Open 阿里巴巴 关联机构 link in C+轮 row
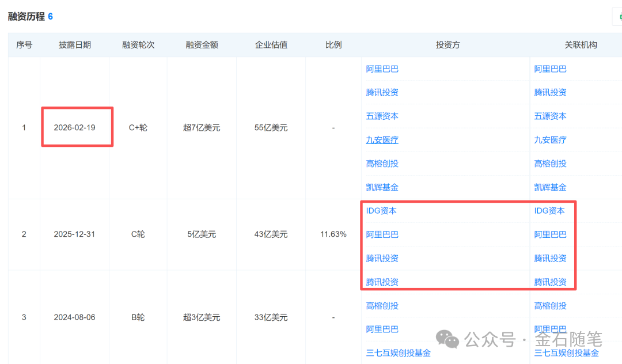The width and height of the screenshot is (622, 364). click(x=550, y=69)
